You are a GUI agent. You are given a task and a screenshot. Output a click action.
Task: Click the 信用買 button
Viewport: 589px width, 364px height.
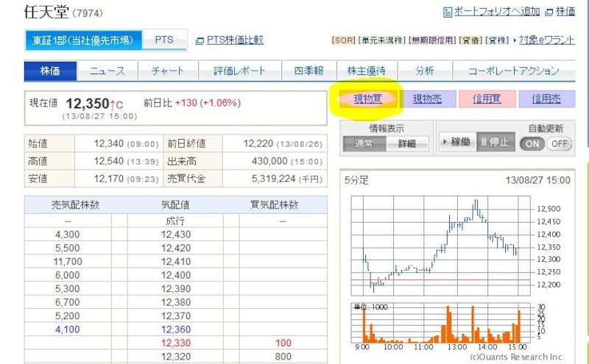click(x=487, y=99)
